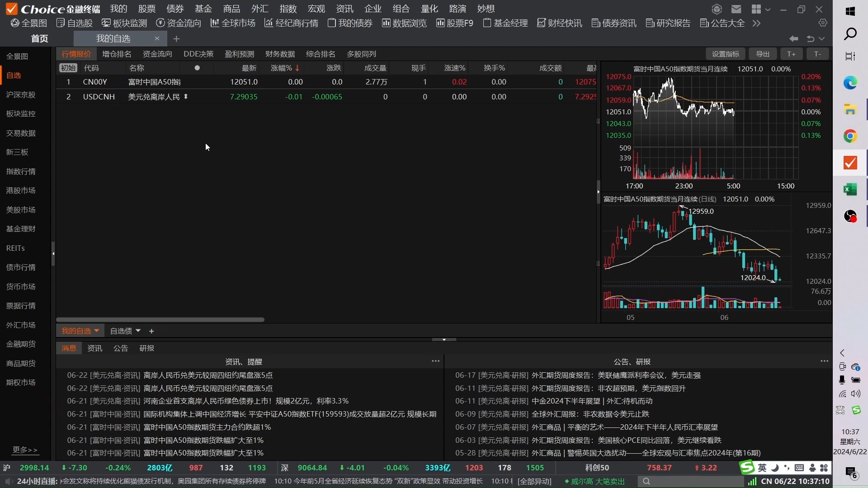Open 我的债券 toolbar item

click(350, 23)
